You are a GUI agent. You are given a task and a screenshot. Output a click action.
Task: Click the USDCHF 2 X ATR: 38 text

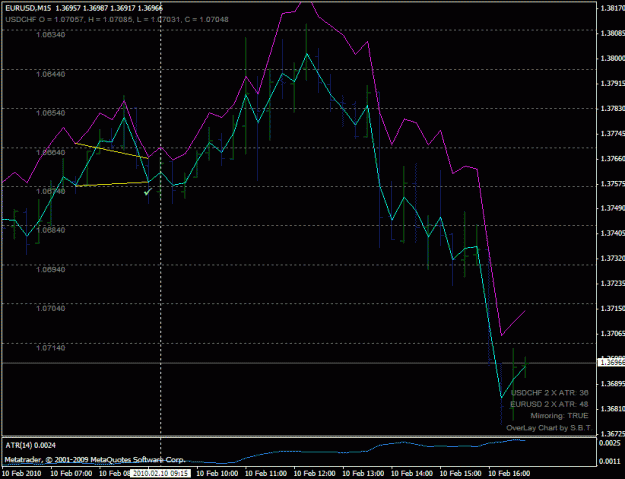tap(550, 393)
